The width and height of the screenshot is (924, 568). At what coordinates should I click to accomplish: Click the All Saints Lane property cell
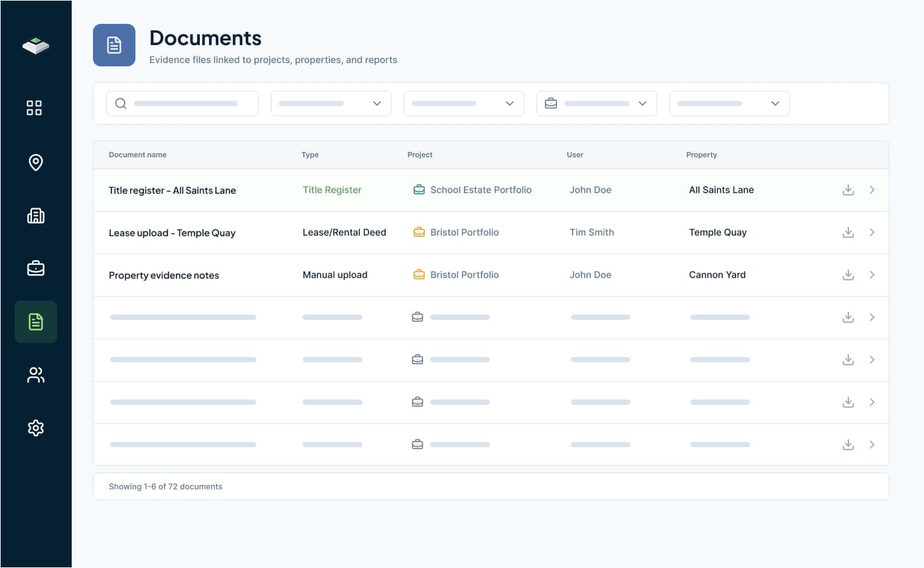tap(722, 190)
